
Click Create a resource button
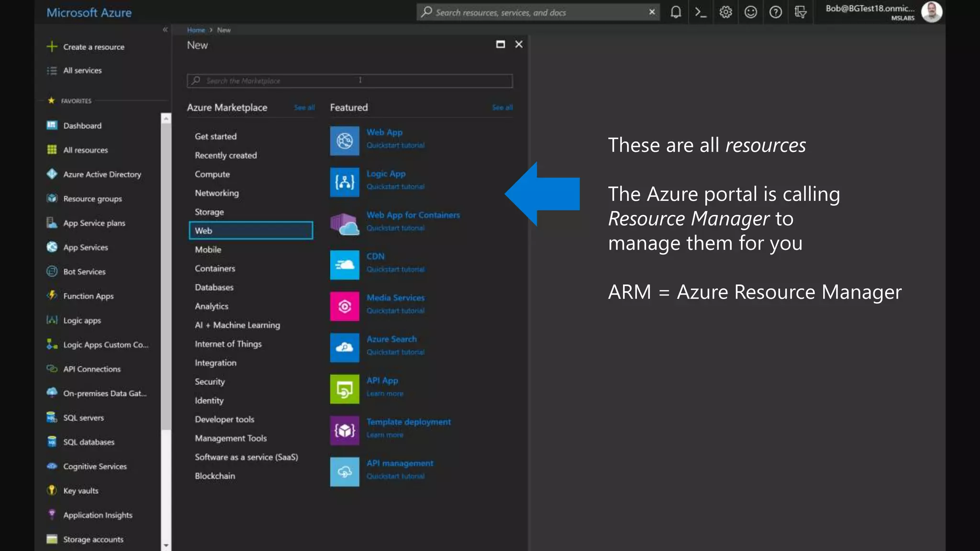coord(93,47)
